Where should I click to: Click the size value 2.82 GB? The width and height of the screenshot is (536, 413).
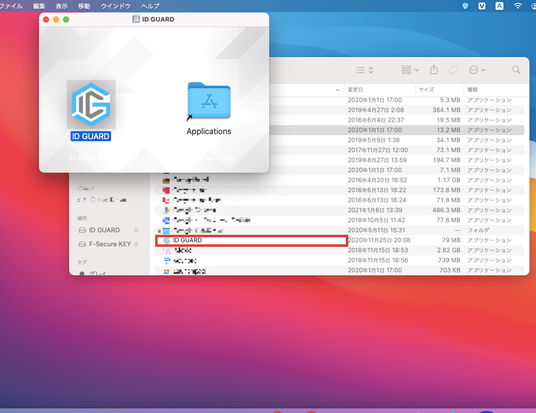[x=448, y=250]
